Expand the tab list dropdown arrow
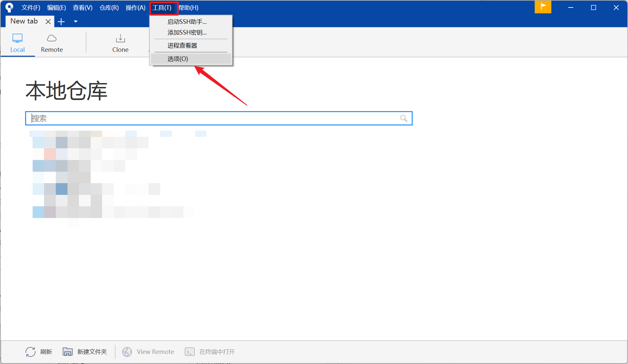This screenshot has width=628, height=364. 76,22
